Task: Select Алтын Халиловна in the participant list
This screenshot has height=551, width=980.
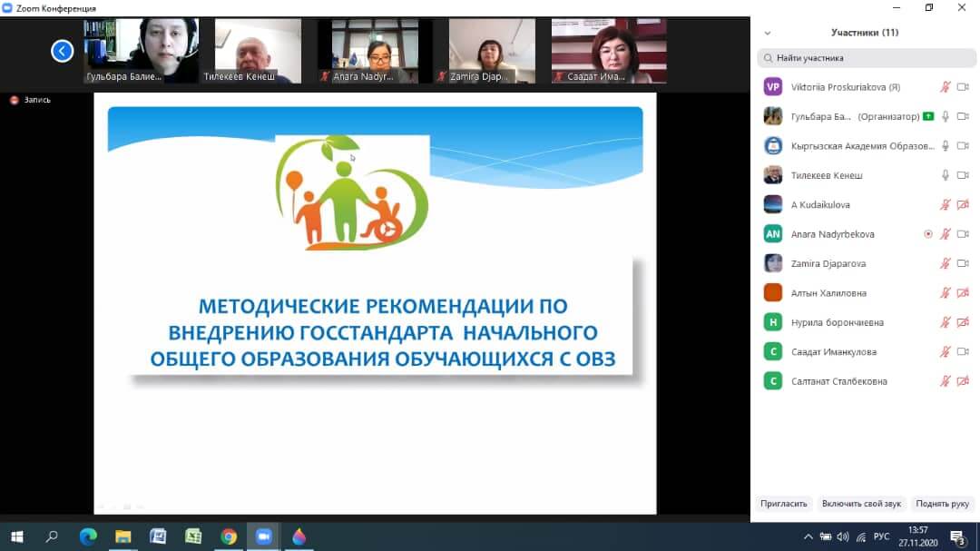Action: point(828,293)
